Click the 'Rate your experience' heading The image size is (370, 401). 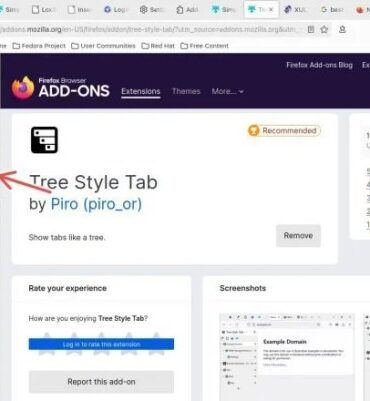[x=68, y=288]
